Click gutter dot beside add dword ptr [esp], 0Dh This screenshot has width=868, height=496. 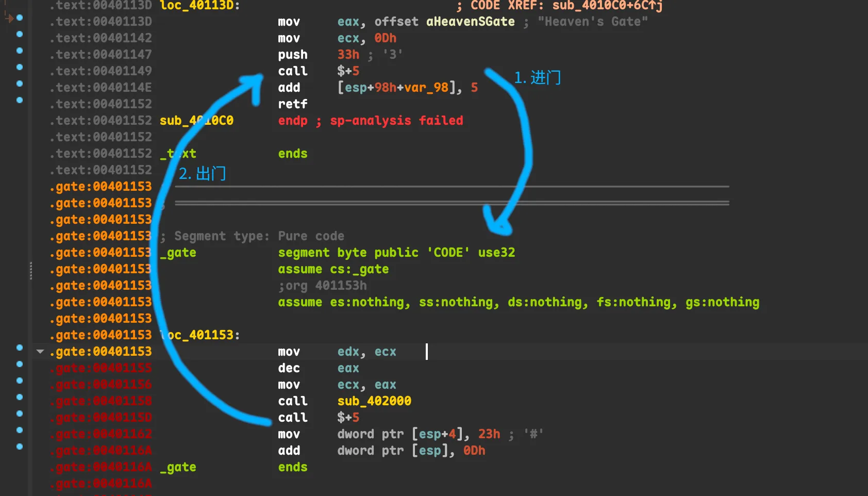(20, 447)
